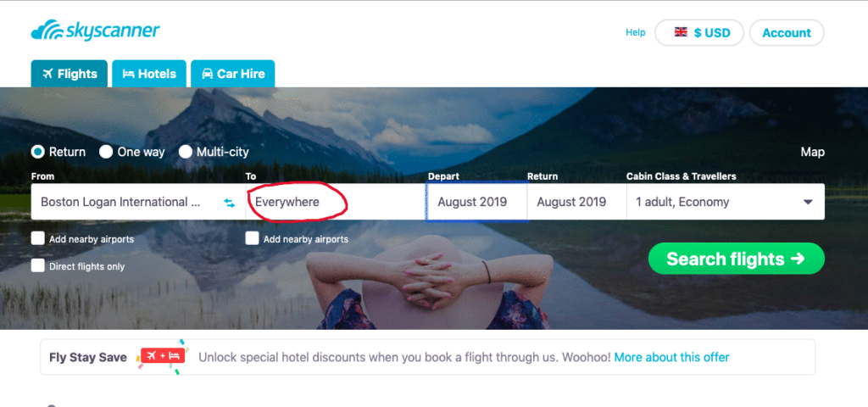
Task: Select the Return radio button
Action: click(x=38, y=152)
